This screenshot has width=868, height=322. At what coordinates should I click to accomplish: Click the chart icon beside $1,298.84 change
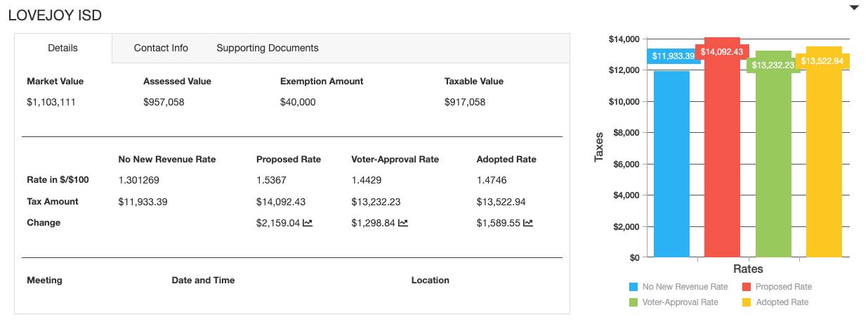point(403,223)
